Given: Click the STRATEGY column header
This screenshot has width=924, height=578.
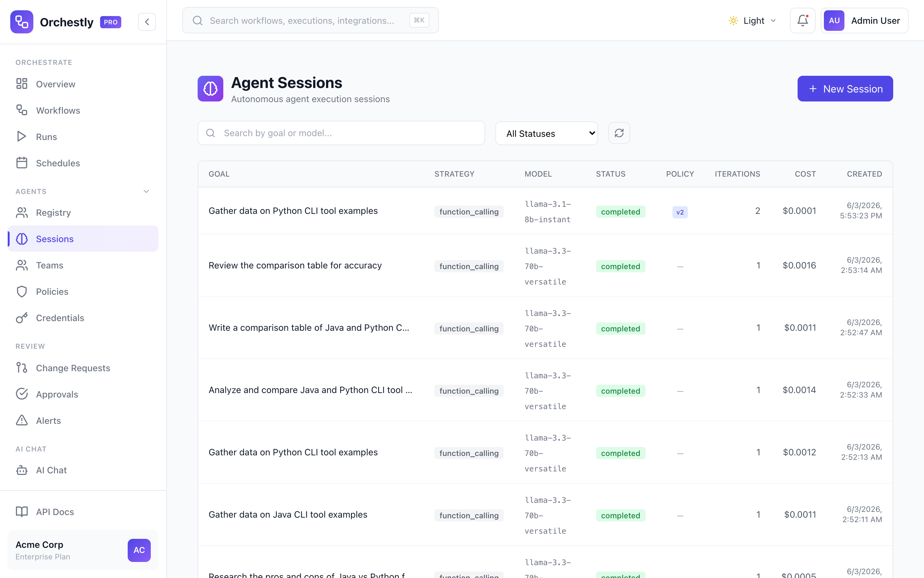Looking at the screenshot, I should [454, 174].
